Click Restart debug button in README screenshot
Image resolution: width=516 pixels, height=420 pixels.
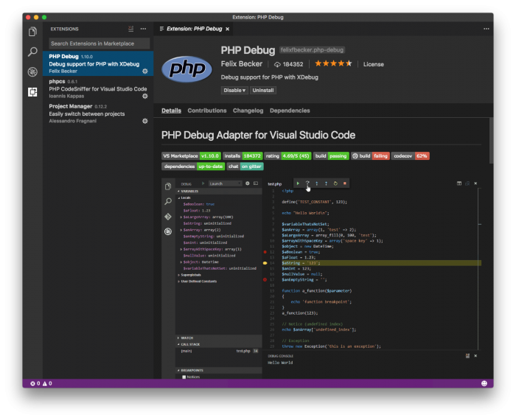click(335, 183)
